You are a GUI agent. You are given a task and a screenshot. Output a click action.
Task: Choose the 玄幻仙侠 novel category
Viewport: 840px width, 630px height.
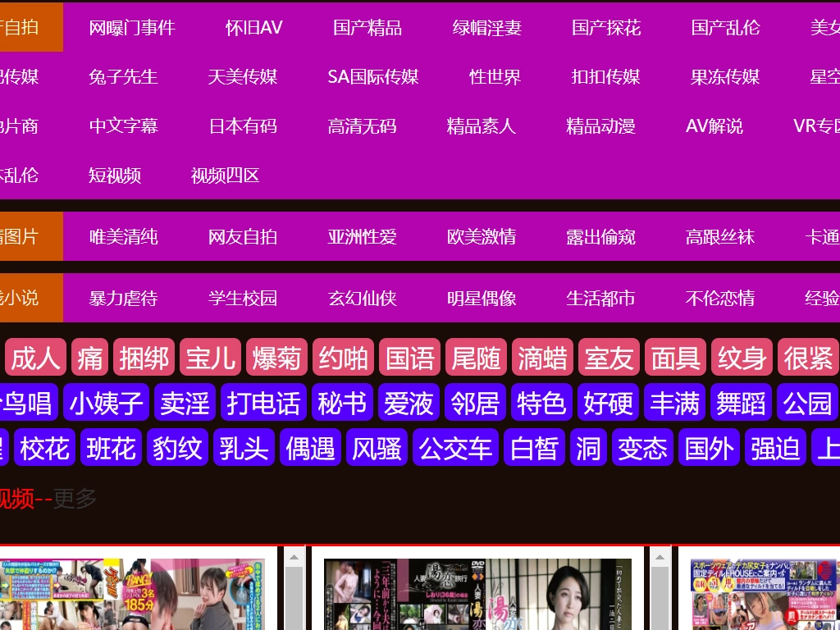point(362,298)
